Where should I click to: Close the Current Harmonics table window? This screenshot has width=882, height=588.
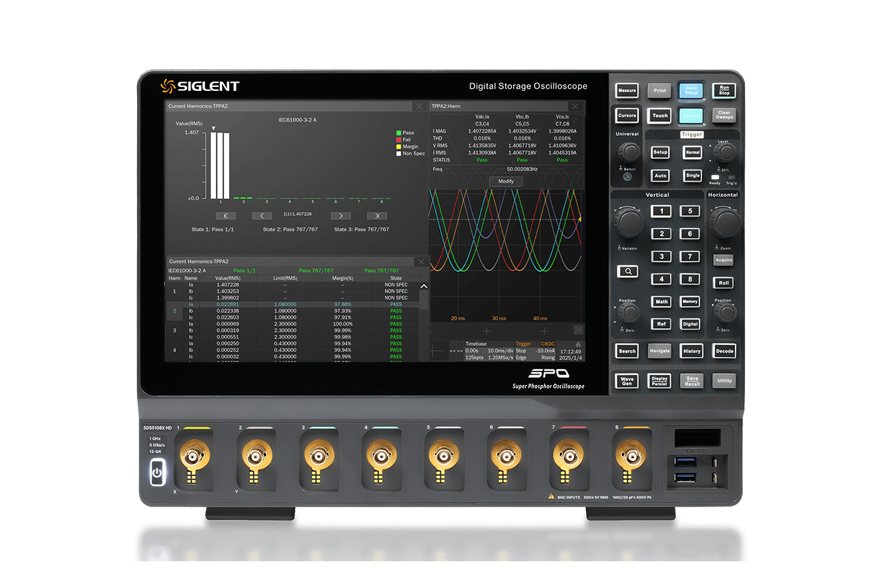(x=420, y=262)
